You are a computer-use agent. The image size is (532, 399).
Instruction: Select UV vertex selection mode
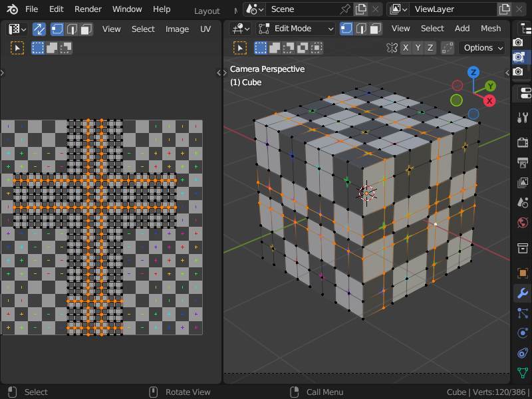(57, 29)
